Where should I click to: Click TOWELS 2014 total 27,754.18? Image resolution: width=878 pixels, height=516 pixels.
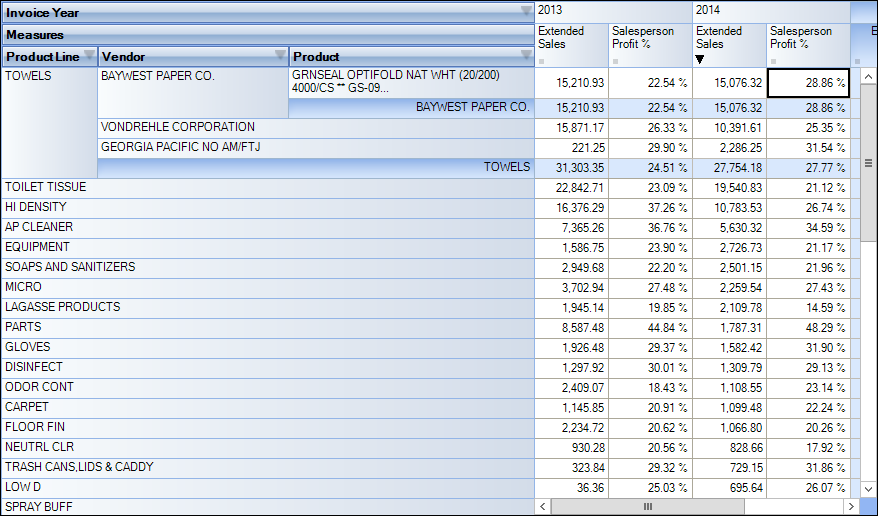coord(730,168)
